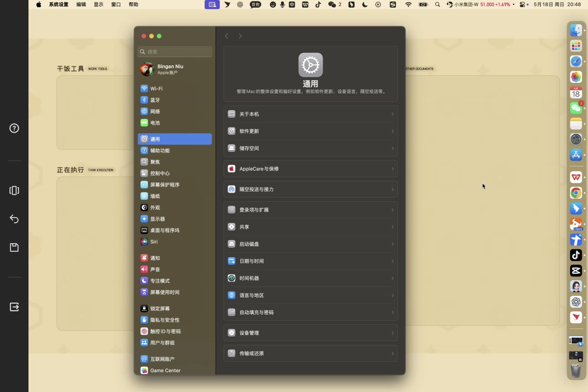Open 控制中心 Control Center settings

(160, 173)
